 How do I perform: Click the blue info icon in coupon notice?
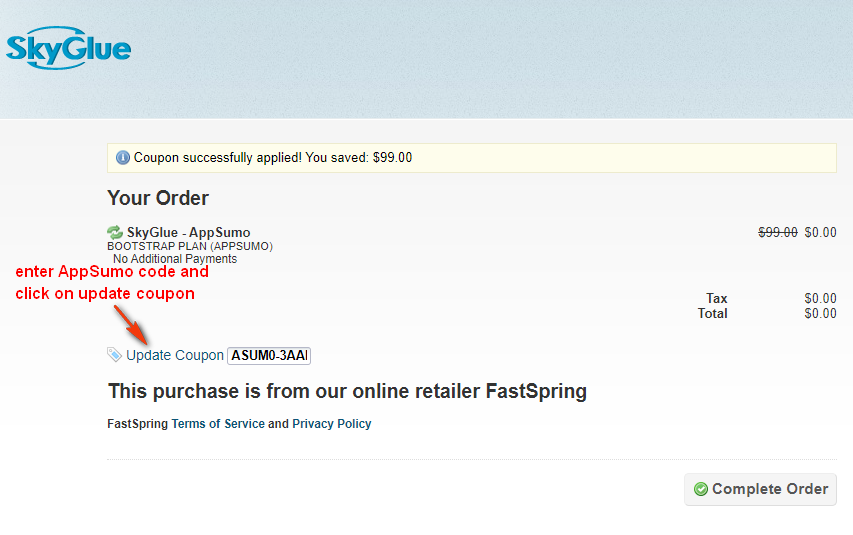pyautogui.click(x=123, y=158)
